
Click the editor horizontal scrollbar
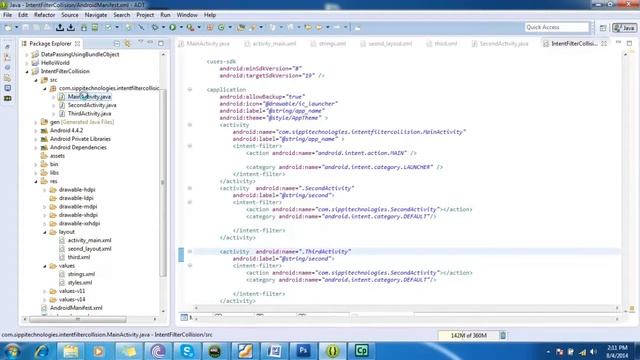pyautogui.click(x=406, y=308)
